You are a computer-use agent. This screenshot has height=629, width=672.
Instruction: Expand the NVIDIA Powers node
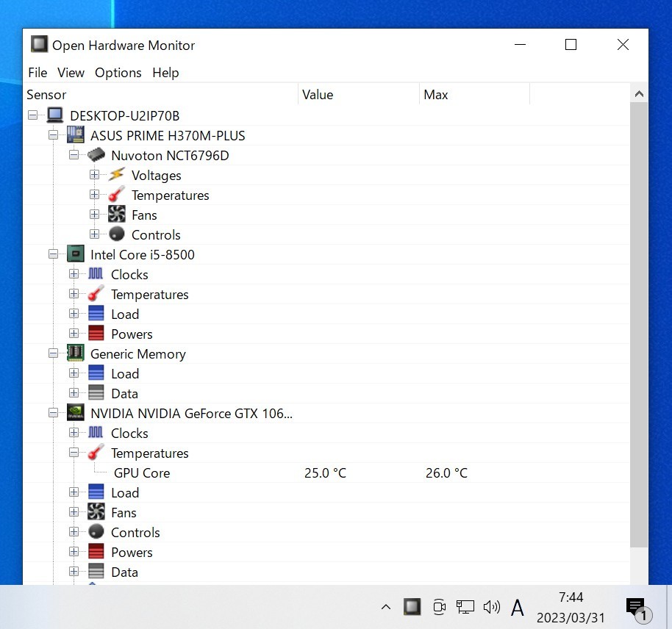click(x=74, y=551)
